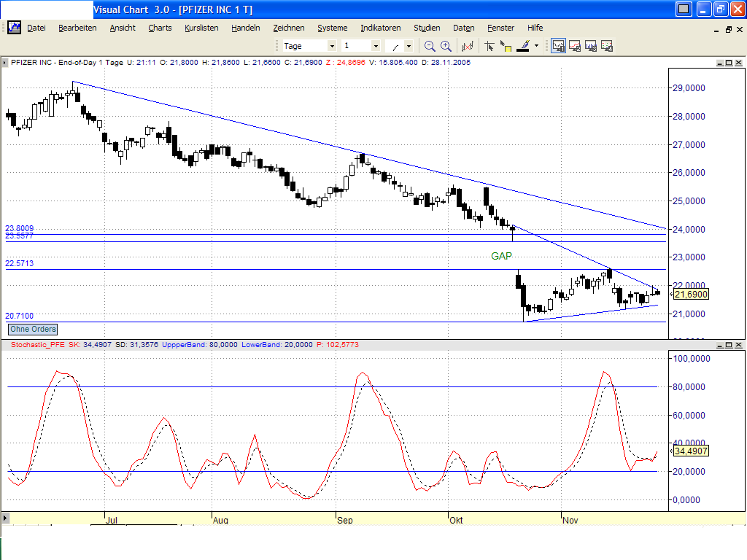Click the zoom out magnifier icon
Screen dimensions: 747x560
pos(429,46)
